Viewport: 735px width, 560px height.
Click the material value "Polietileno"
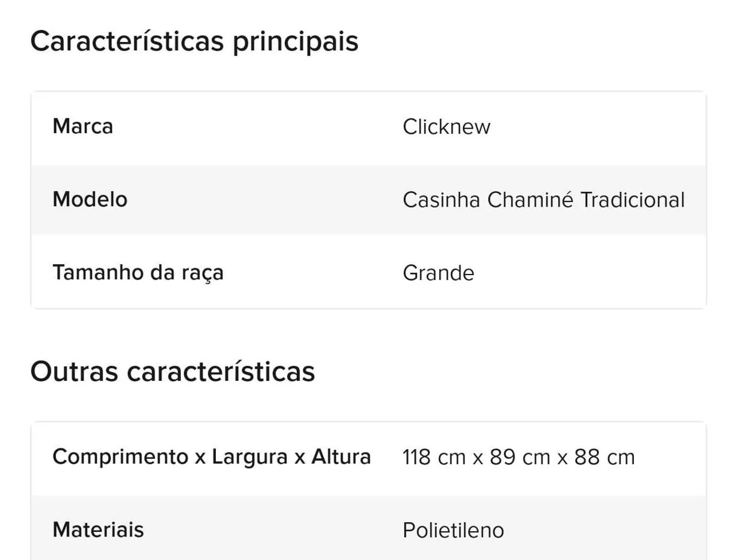453,530
